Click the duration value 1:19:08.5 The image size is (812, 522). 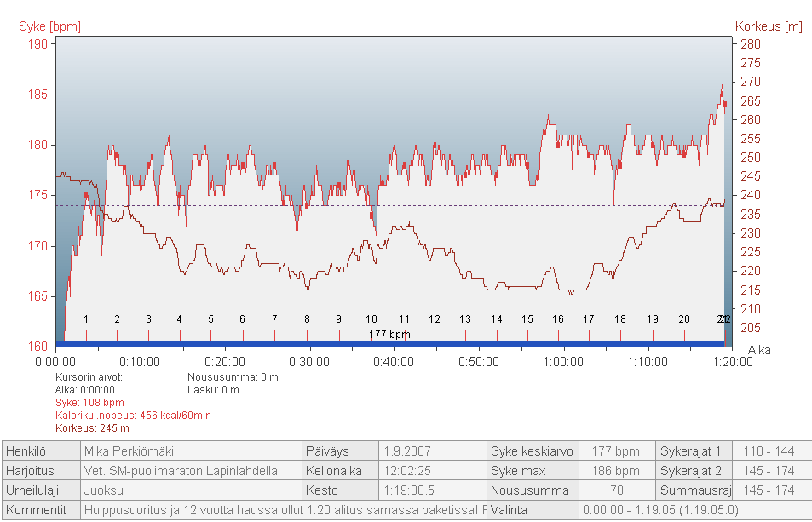(432, 490)
